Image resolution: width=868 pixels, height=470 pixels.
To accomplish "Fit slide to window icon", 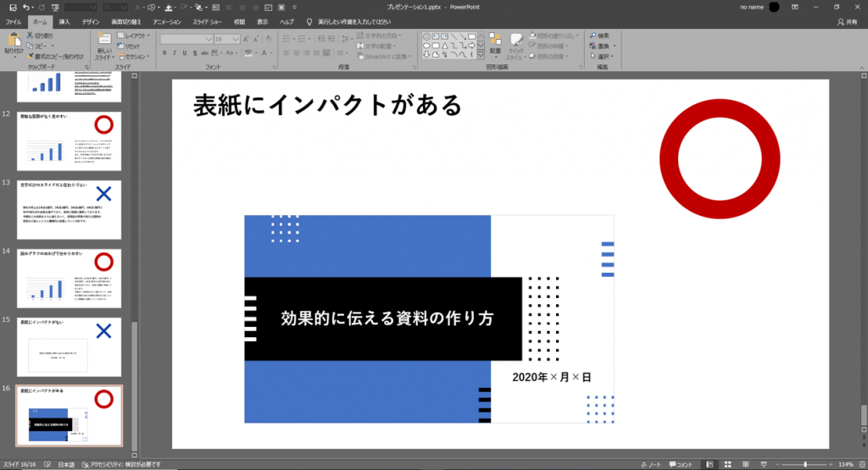I will 862,464.
